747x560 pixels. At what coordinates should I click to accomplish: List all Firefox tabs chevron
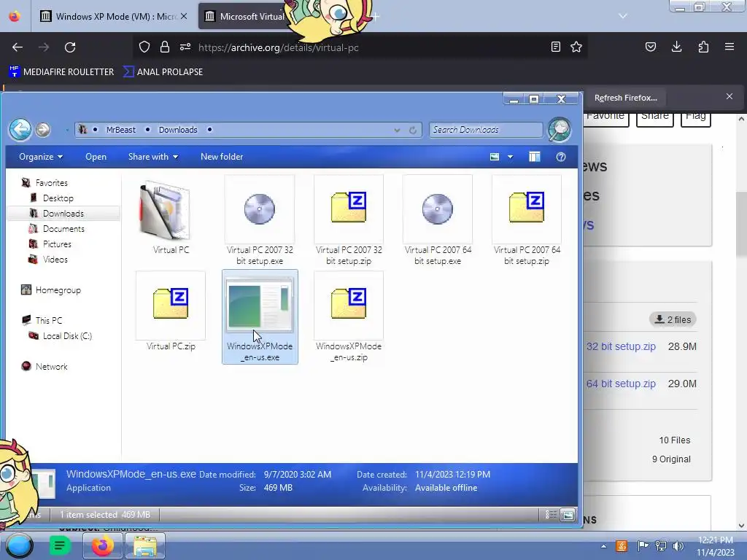click(623, 16)
